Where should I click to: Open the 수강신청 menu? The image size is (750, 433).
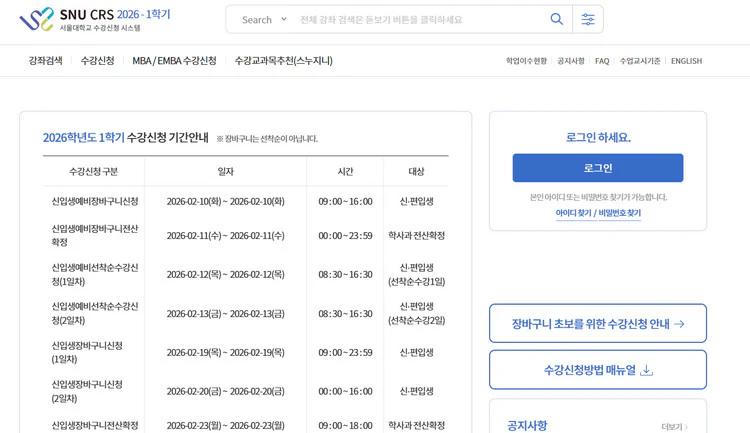click(97, 61)
